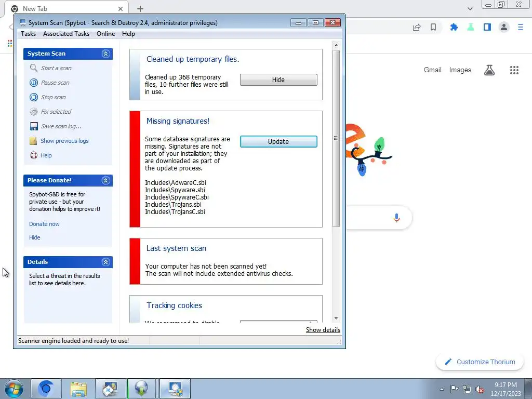This screenshot has height=399, width=532.
Task: Click the Action Center flag tray icon
Action: (x=454, y=389)
